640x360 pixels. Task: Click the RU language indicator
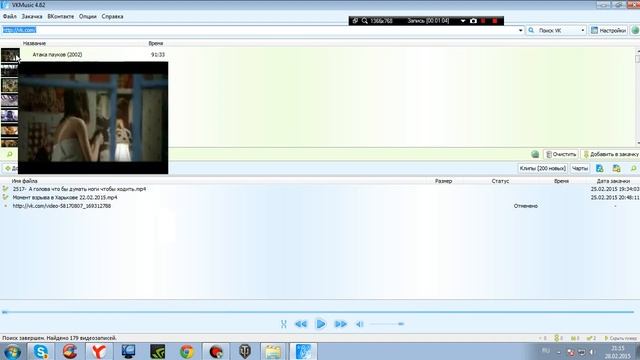pyautogui.click(x=546, y=351)
